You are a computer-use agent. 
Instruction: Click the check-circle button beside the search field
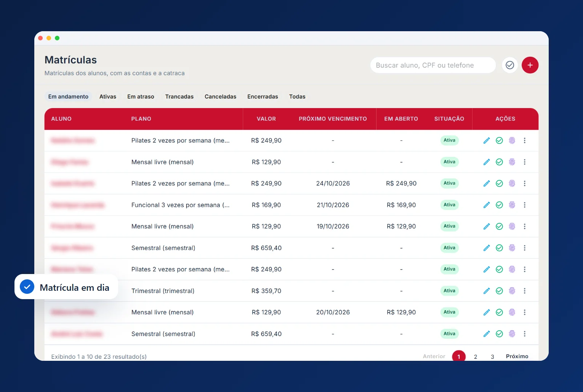pos(509,65)
